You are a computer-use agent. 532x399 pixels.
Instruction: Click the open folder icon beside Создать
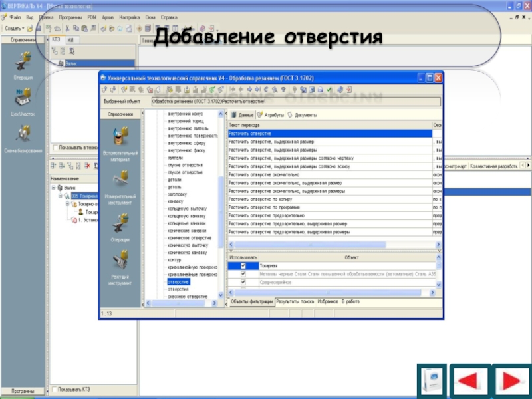(x=30, y=29)
